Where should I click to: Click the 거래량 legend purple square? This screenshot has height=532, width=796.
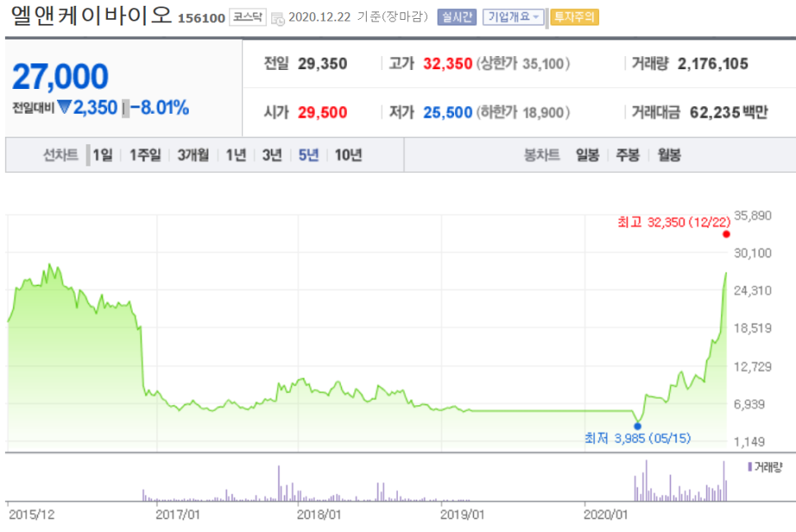(x=750, y=466)
